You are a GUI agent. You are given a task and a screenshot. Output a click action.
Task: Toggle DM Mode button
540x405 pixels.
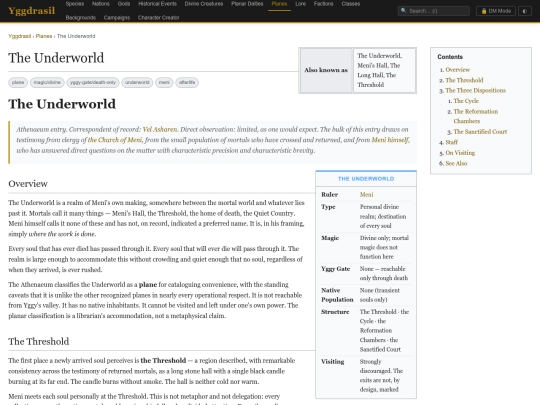pos(496,11)
